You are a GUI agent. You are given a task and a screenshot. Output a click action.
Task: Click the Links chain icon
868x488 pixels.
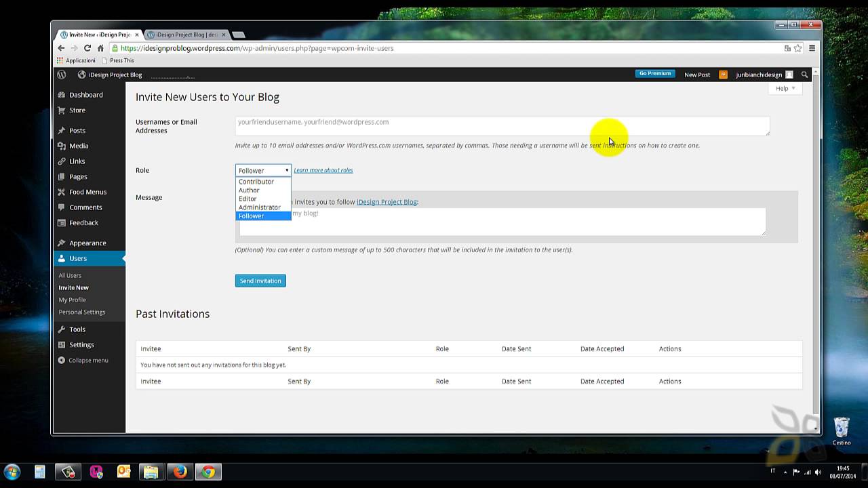[62, 161]
